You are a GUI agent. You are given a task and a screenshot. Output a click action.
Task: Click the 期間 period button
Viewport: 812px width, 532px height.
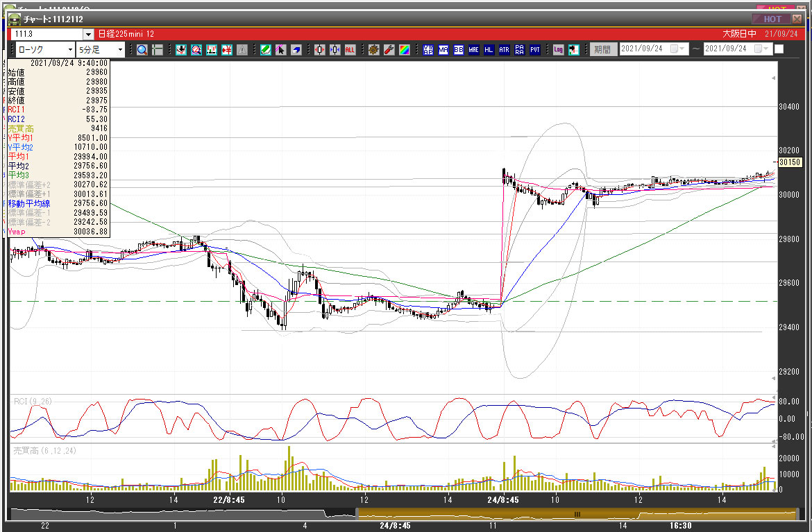click(x=602, y=50)
